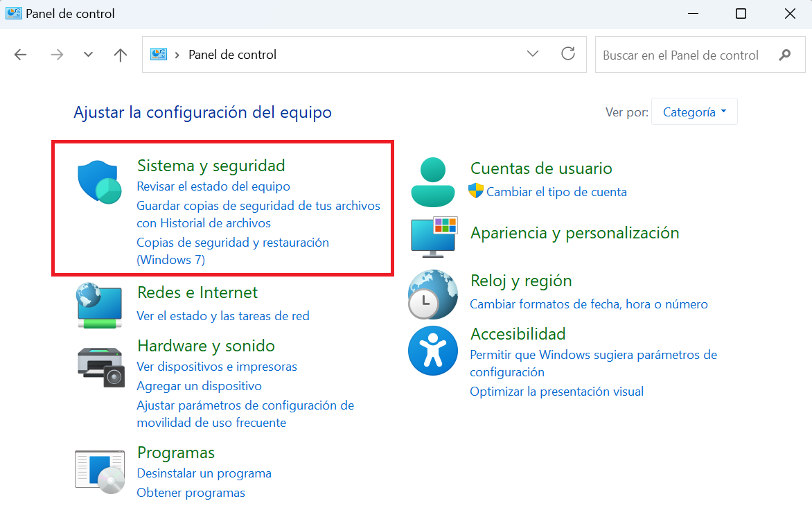Click the Reloj y región clock icon
This screenshot has width=812, height=526.
point(432,294)
